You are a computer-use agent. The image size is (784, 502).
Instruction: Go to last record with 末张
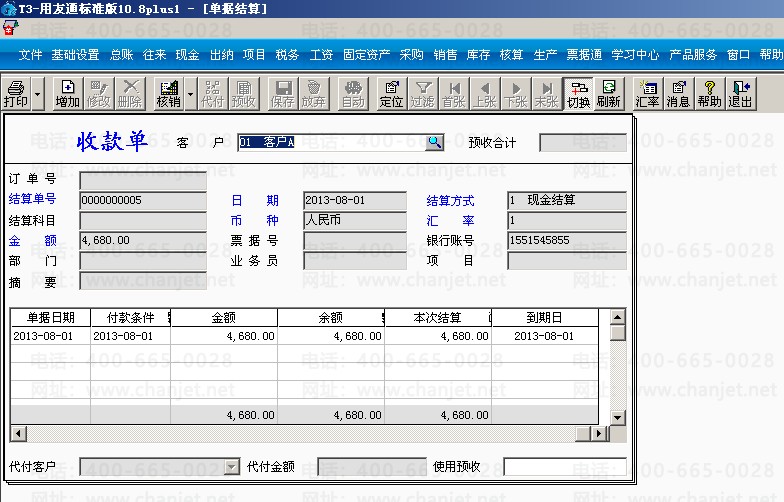pyautogui.click(x=546, y=94)
